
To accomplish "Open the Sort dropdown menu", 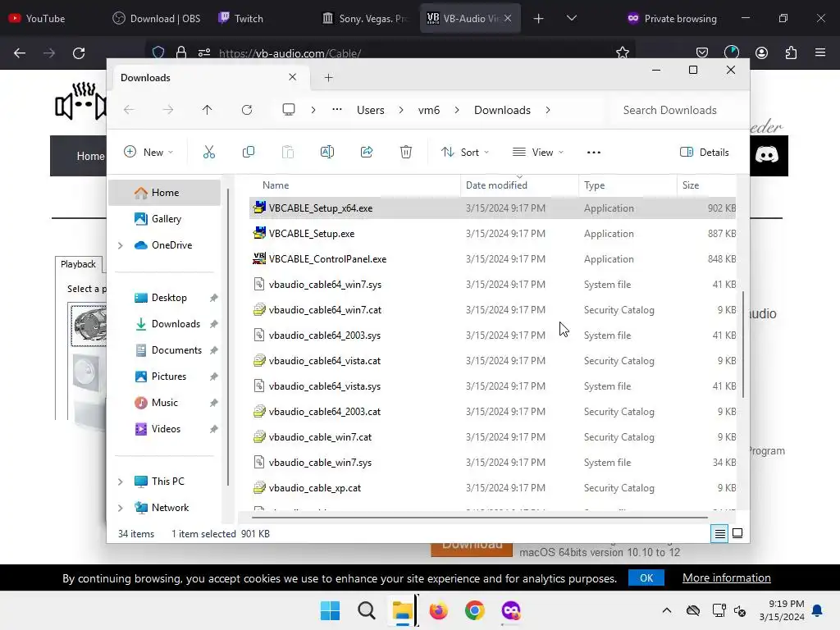I will (x=464, y=152).
